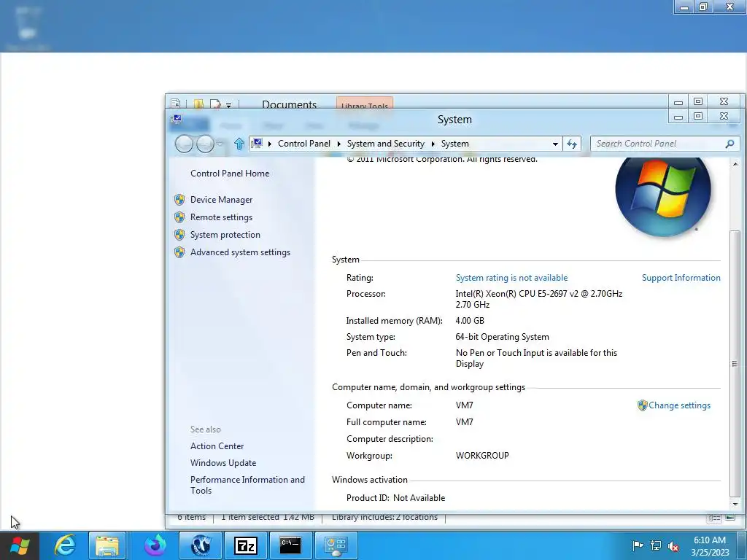Click the search magnifier icon
The height and width of the screenshot is (560, 747).
(x=729, y=144)
